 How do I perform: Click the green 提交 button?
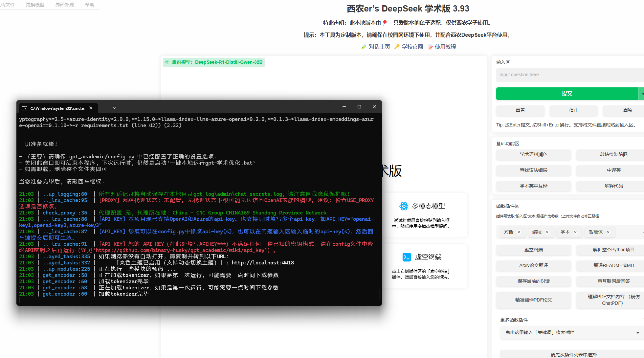click(567, 94)
